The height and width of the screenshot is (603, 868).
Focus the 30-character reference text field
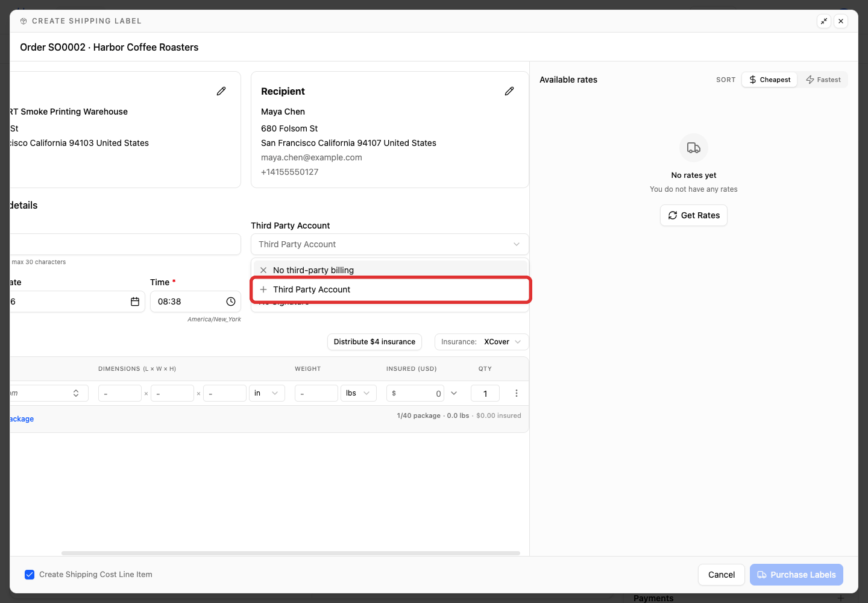pos(125,244)
